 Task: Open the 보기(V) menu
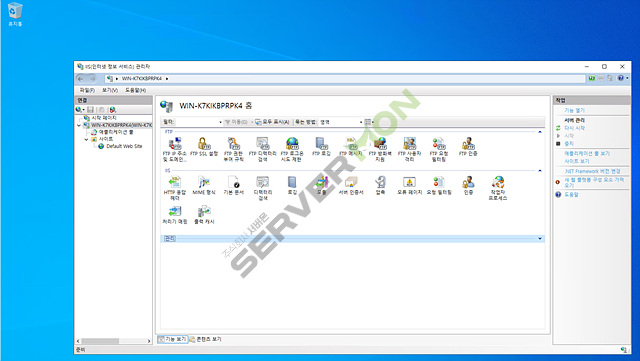pyautogui.click(x=110, y=90)
